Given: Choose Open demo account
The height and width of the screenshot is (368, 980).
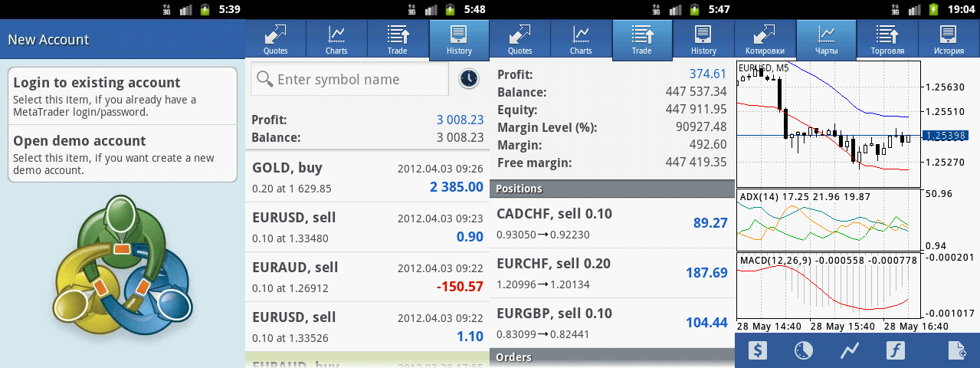Looking at the screenshot, I should [123, 153].
